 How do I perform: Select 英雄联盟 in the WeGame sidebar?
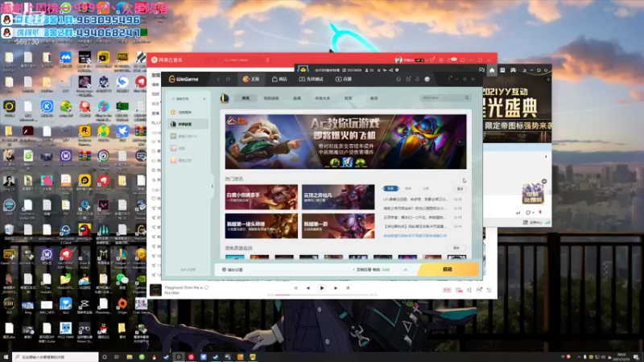pos(188,124)
